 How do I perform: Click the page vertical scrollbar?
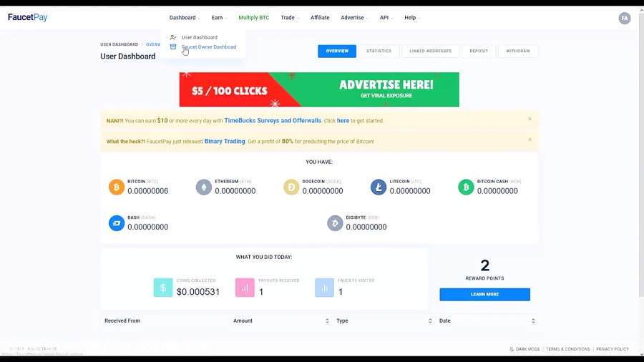click(x=641, y=154)
